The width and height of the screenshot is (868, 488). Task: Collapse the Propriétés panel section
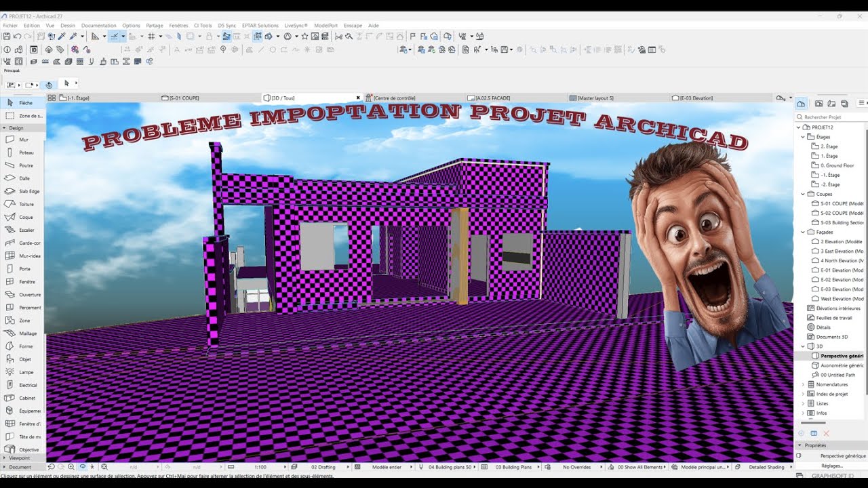coord(800,445)
